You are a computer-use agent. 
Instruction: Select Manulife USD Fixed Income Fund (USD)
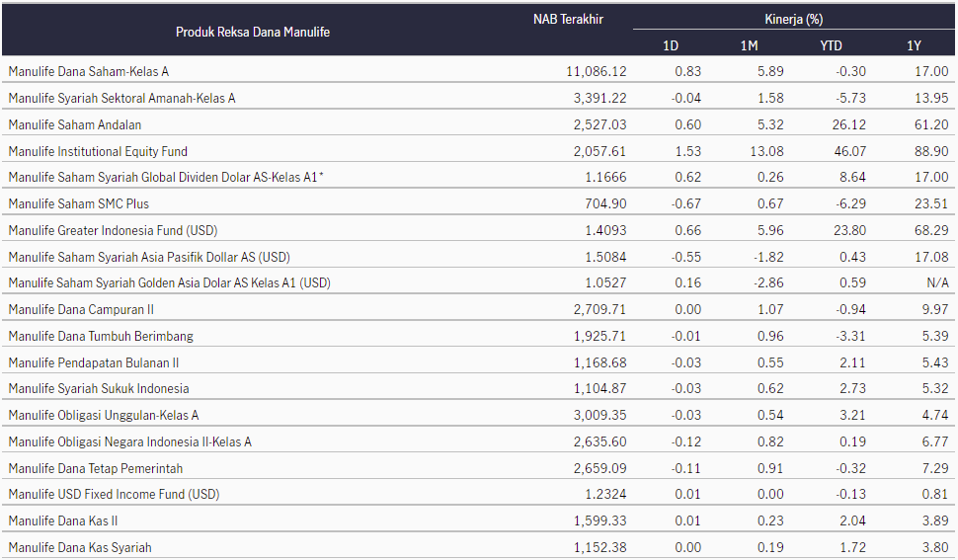(114, 495)
